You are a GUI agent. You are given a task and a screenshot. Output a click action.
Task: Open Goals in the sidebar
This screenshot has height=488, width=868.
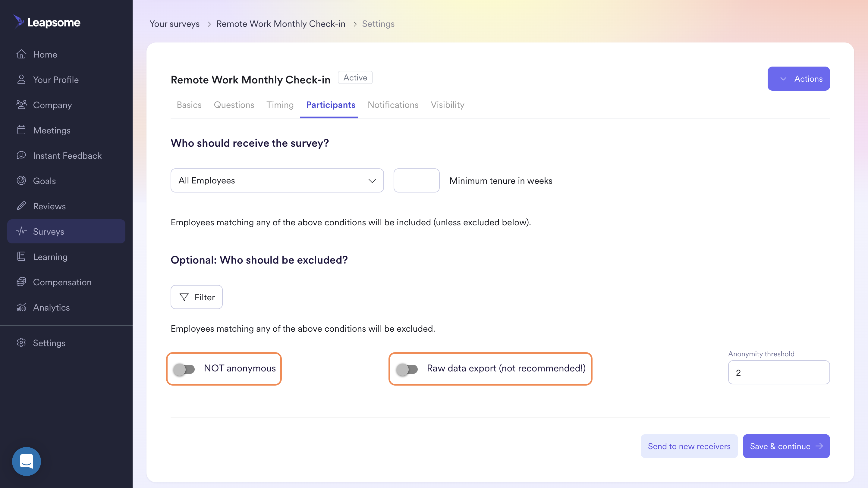66,180
